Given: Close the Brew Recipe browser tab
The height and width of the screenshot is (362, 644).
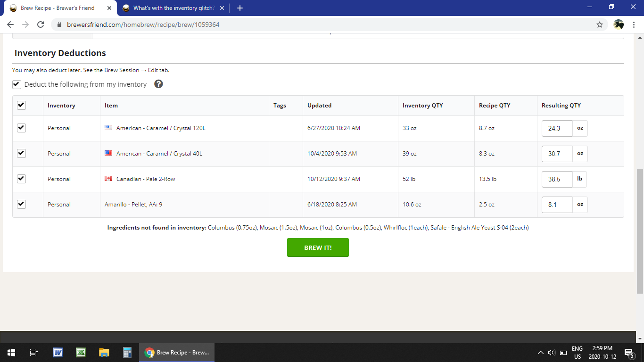Looking at the screenshot, I should click(x=109, y=8).
